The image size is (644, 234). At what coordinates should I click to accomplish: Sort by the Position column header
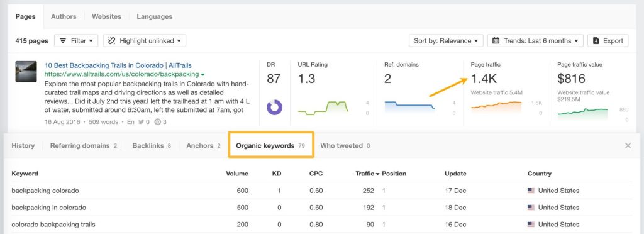click(394, 174)
